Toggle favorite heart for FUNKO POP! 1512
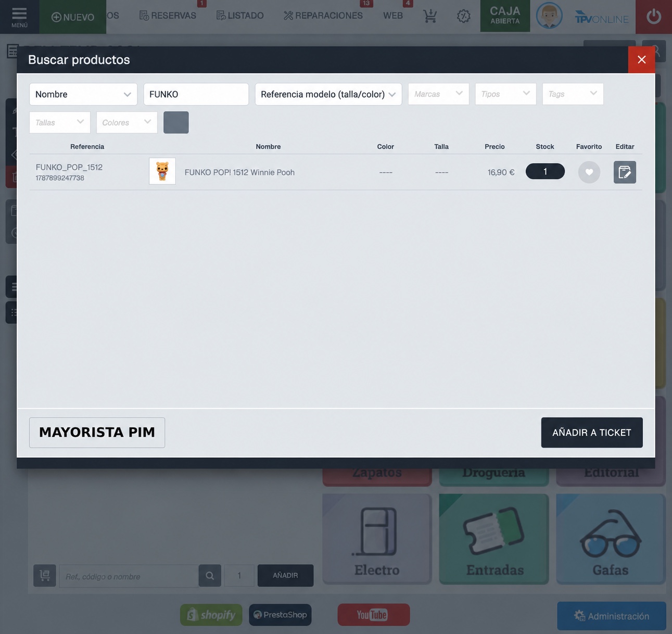672x634 pixels. click(589, 172)
